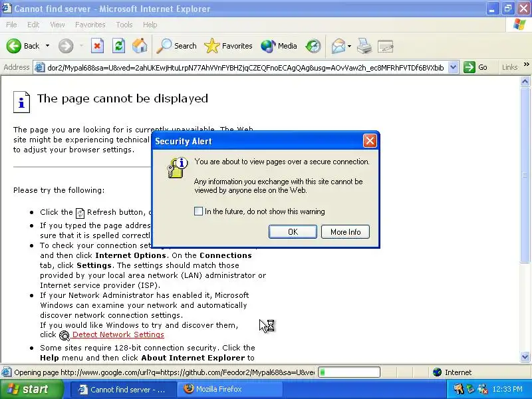The image size is (532, 399).
Task: Follow the Detect Network Settings link
Action: pyautogui.click(x=118, y=334)
